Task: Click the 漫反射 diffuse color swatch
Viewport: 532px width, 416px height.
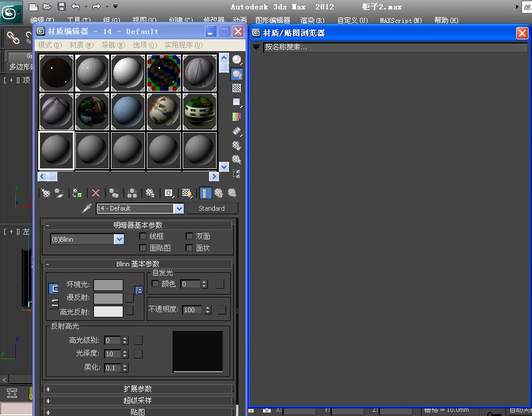Action: (109, 298)
